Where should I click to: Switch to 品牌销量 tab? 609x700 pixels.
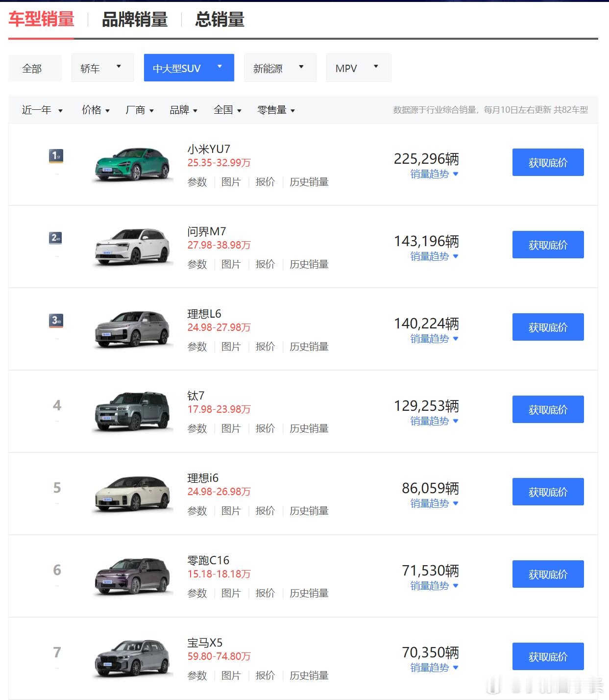point(135,20)
